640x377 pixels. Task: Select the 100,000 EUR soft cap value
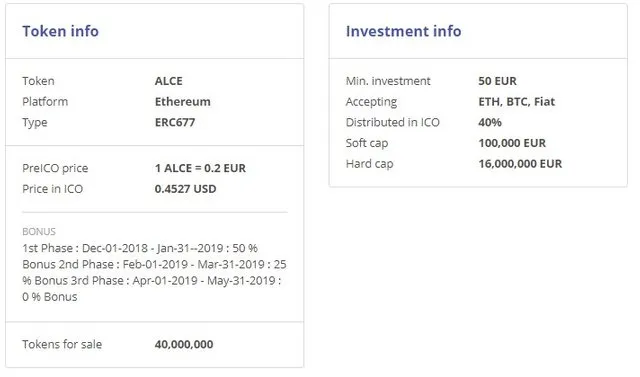pyautogui.click(x=512, y=143)
